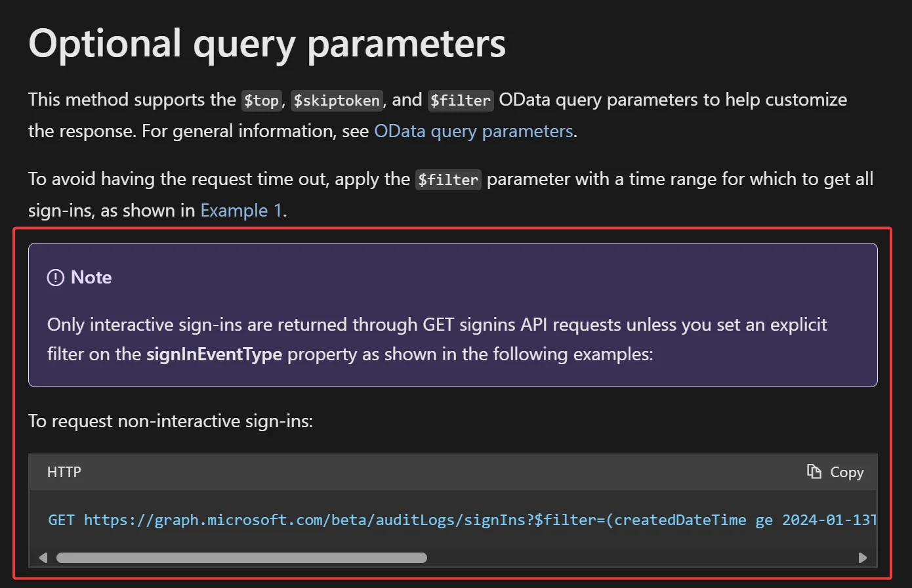Follow the Example 1 link
The height and width of the screenshot is (588, 912).
tap(241, 211)
